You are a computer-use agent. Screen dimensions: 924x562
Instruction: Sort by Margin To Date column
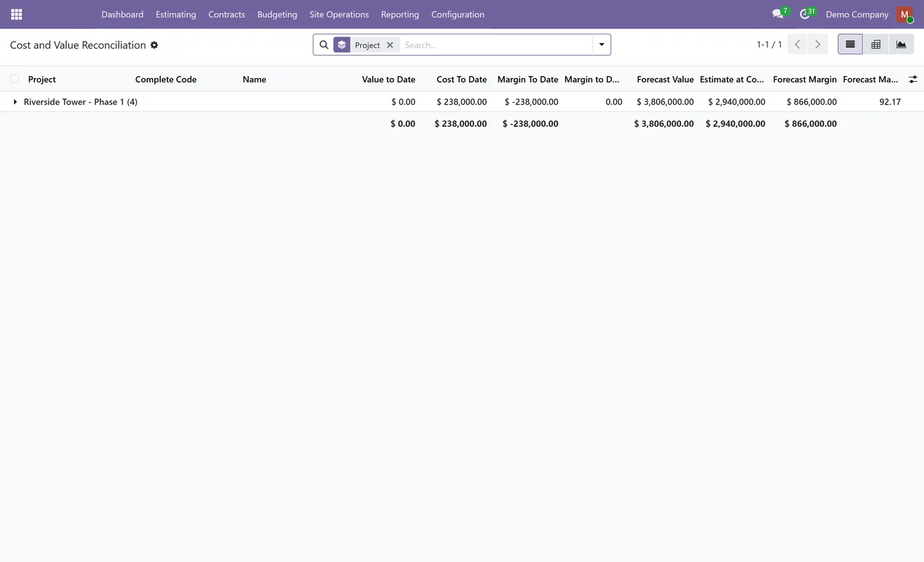(x=527, y=79)
